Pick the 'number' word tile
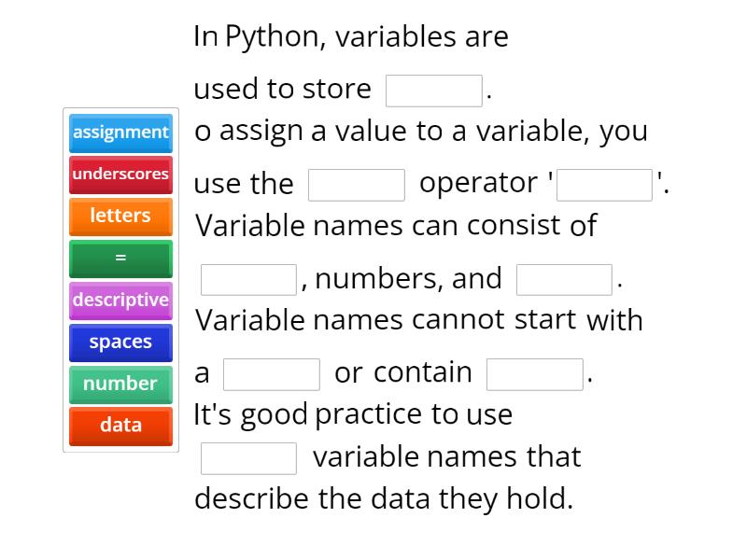Image resolution: width=747 pixels, height=560 pixels. [120, 384]
